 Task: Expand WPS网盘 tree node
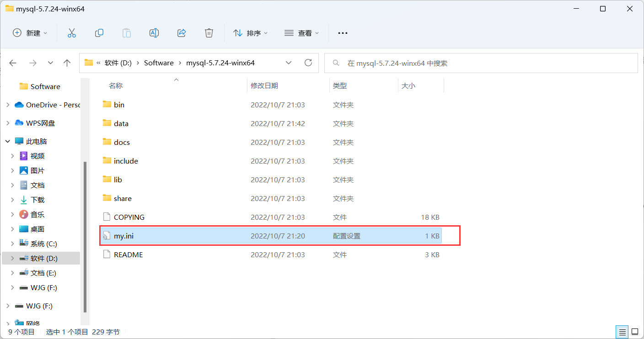coord(8,123)
